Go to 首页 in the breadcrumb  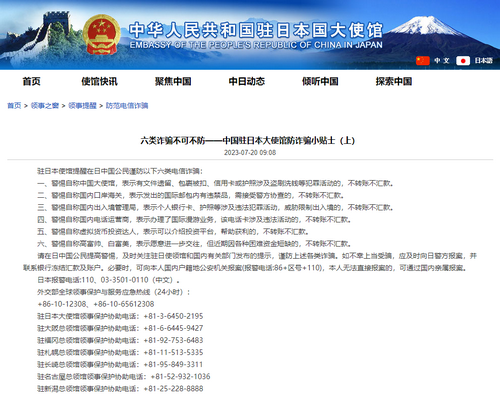pos(14,106)
